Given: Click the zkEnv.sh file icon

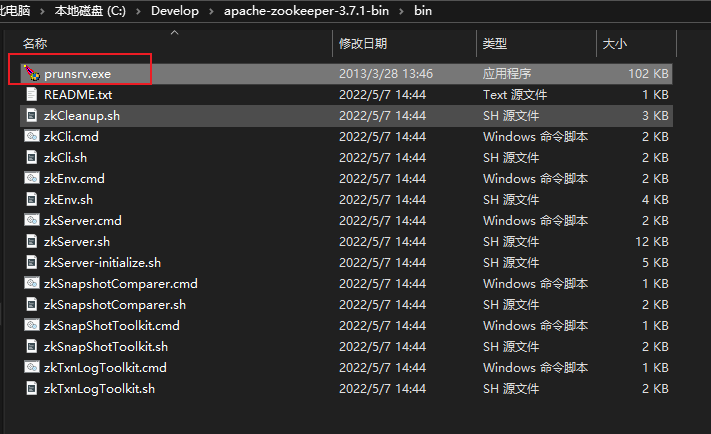Looking at the screenshot, I should point(32,199).
